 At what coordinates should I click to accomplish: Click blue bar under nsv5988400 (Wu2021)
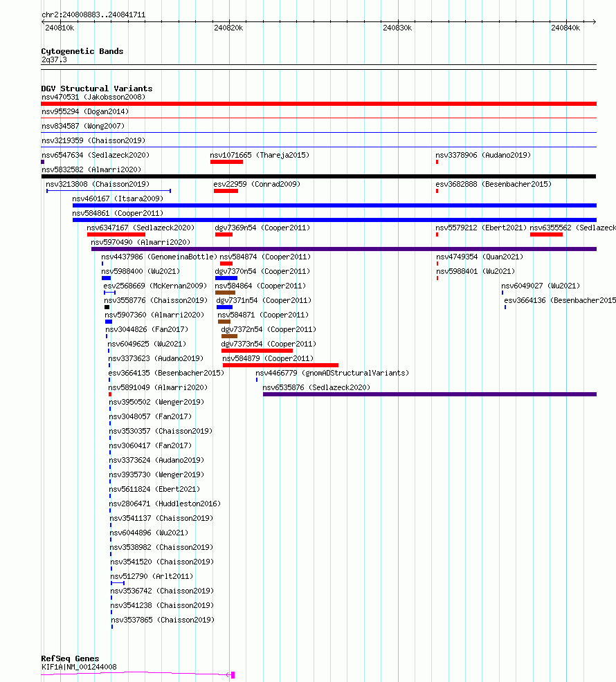point(106,278)
